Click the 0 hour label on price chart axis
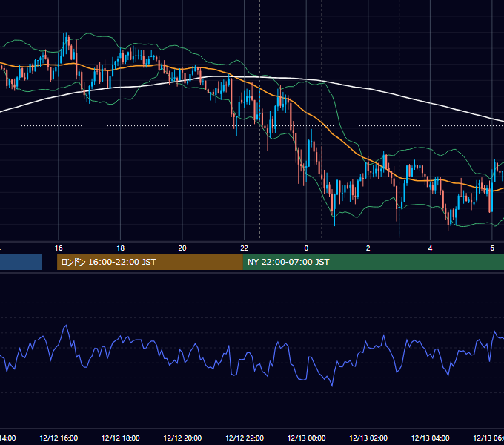The width and height of the screenshot is (504, 445). (306, 248)
